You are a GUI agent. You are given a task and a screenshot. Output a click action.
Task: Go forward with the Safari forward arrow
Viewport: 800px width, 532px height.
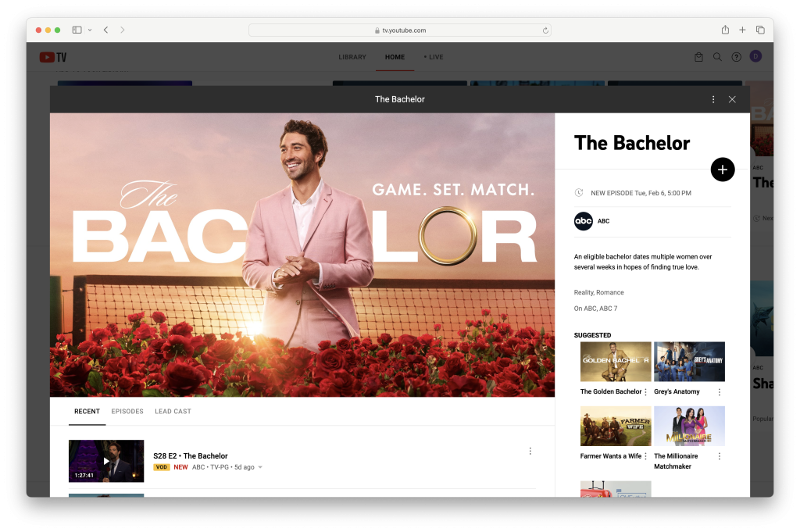point(123,30)
